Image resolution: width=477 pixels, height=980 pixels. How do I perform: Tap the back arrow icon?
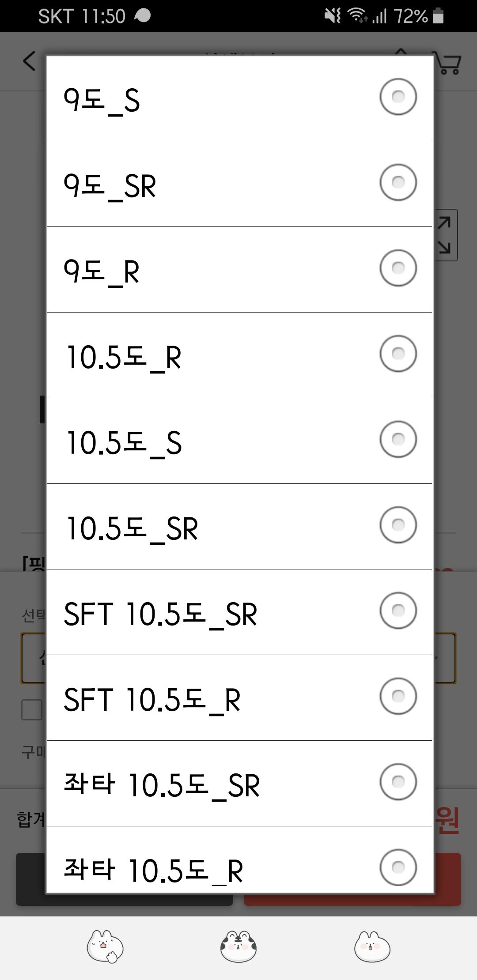pyautogui.click(x=29, y=61)
